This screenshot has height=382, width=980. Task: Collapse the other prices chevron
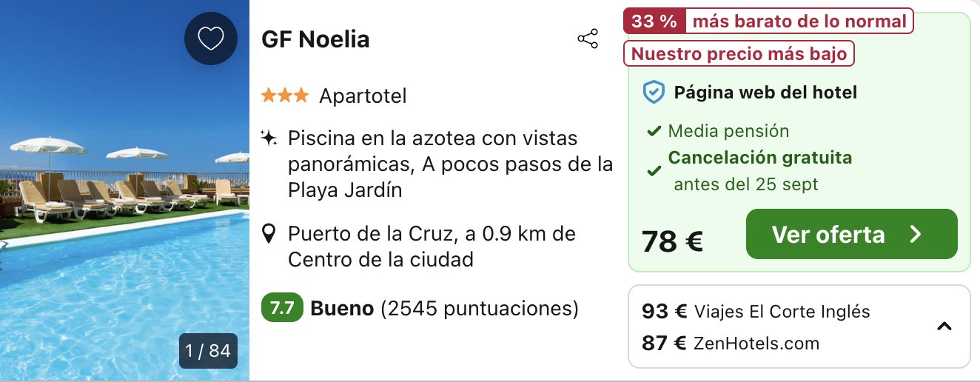(x=944, y=326)
